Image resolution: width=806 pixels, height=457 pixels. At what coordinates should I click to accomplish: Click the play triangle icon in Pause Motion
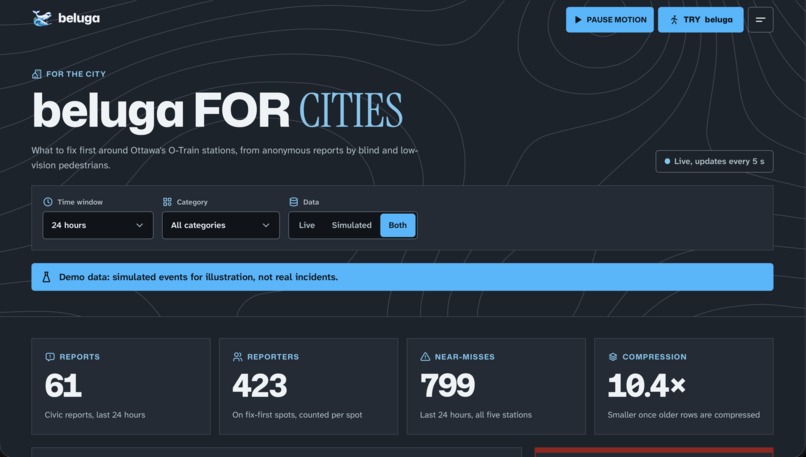(x=578, y=20)
